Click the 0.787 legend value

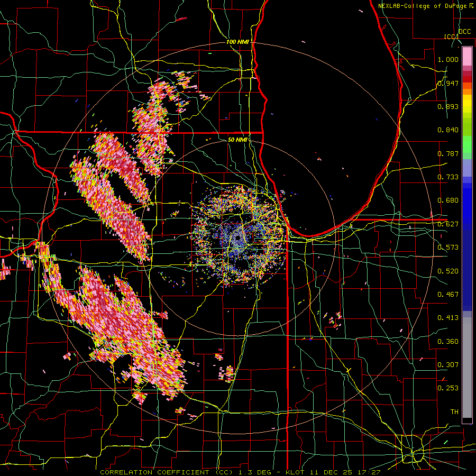pyautogui.click(x=448, y=153)
